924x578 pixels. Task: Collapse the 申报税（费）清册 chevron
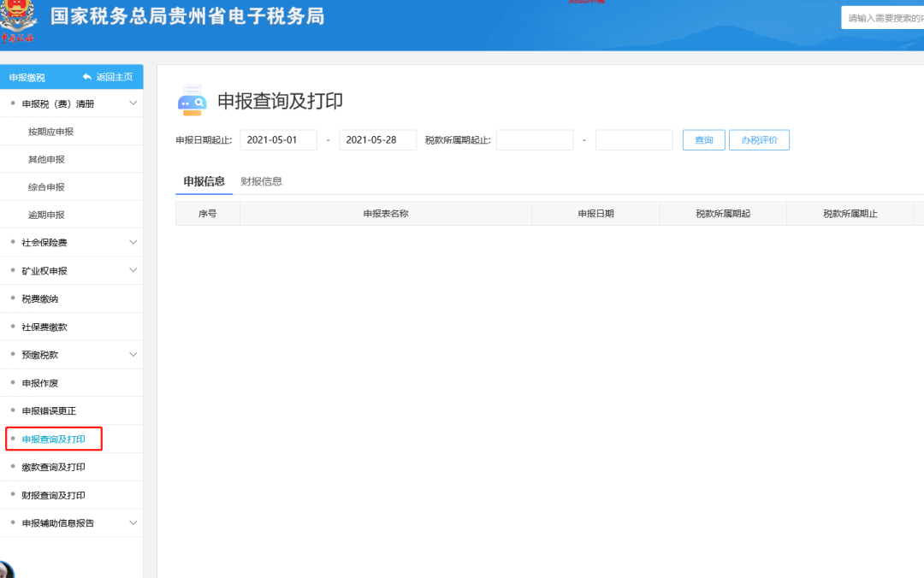pos(133,103)
